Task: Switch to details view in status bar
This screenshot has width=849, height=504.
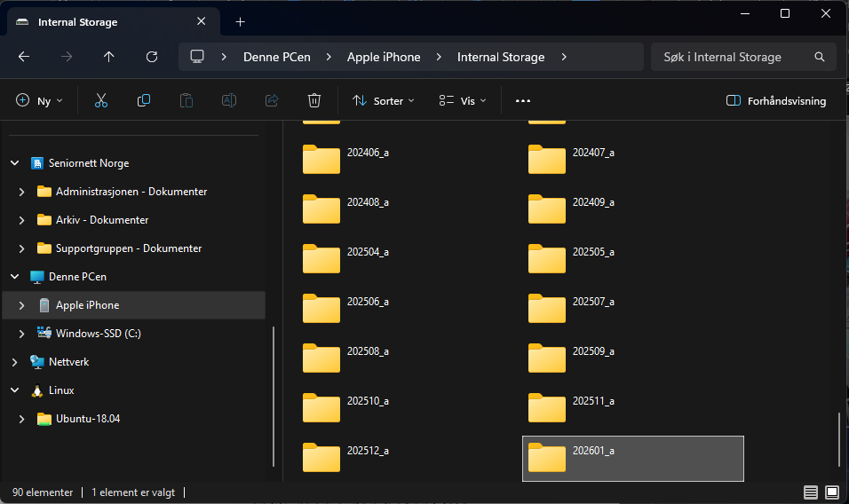Action: click(811, 492)
